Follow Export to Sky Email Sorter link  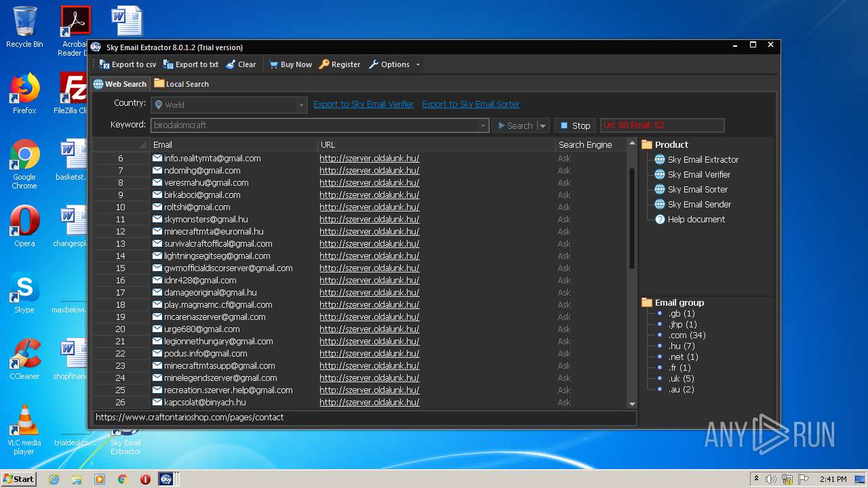pyautogui.click(x=471, y=104)
